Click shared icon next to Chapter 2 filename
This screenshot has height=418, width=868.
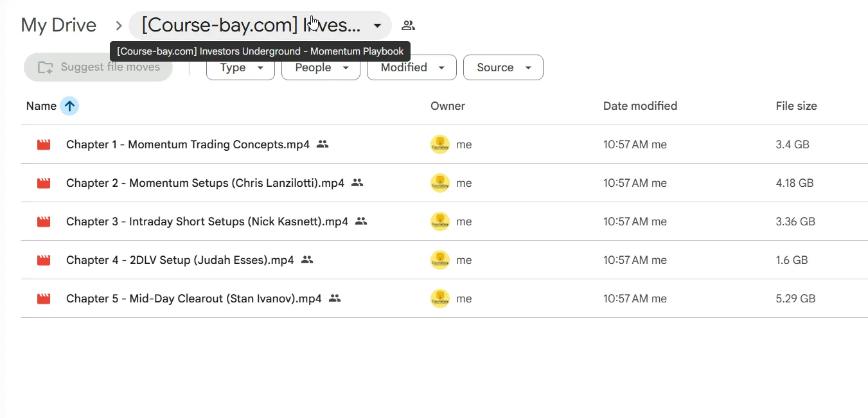click(x=357, y=183)
